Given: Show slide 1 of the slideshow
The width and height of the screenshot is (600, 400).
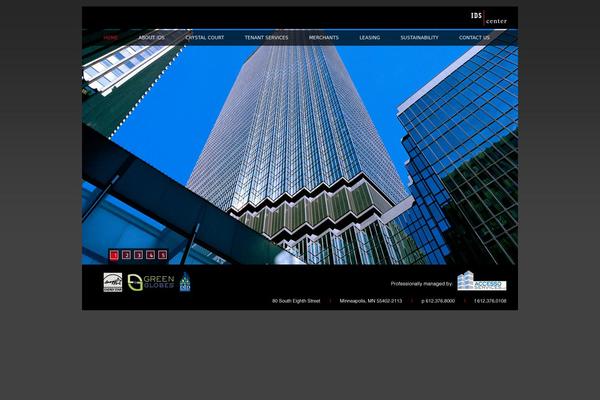Looking at the screenshot, I should coord(114,255).
